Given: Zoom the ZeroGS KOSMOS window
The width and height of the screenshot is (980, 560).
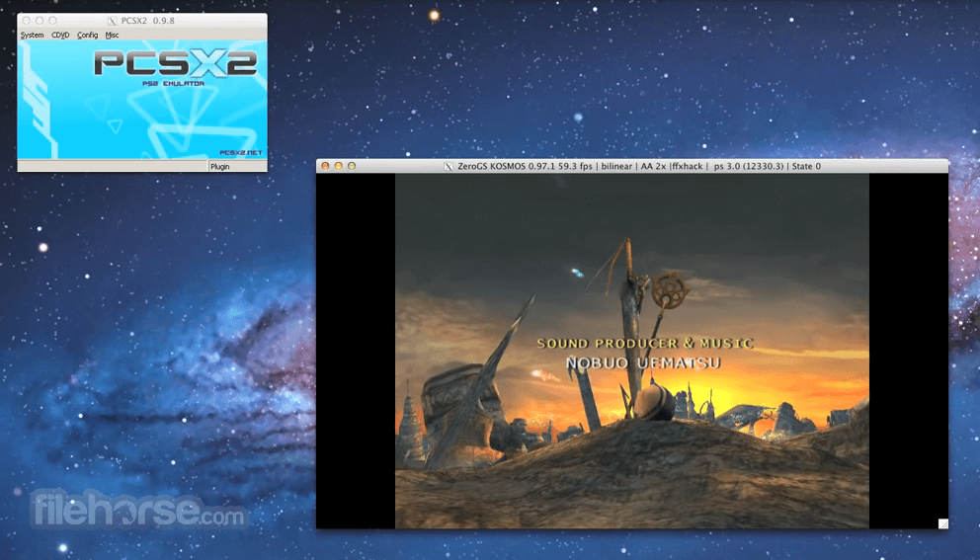Looking at the screenshot, I should point(352,166).
